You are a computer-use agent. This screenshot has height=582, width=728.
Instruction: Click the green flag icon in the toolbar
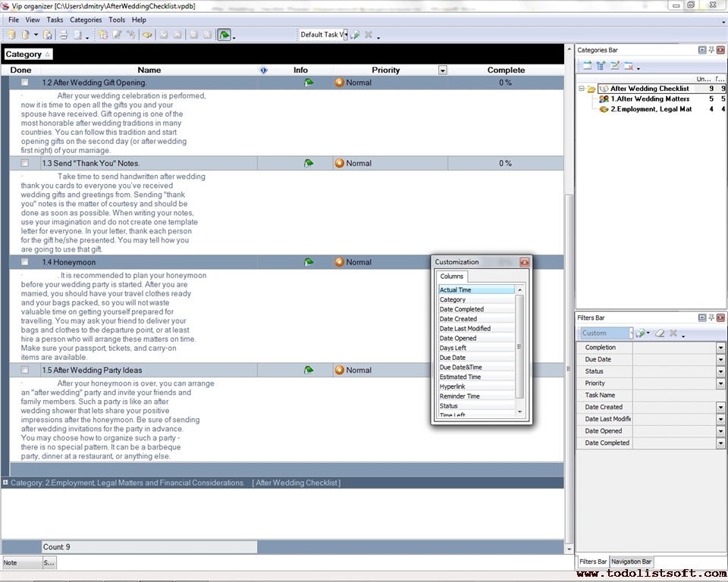pyautogui.click(x=224, y=35)
